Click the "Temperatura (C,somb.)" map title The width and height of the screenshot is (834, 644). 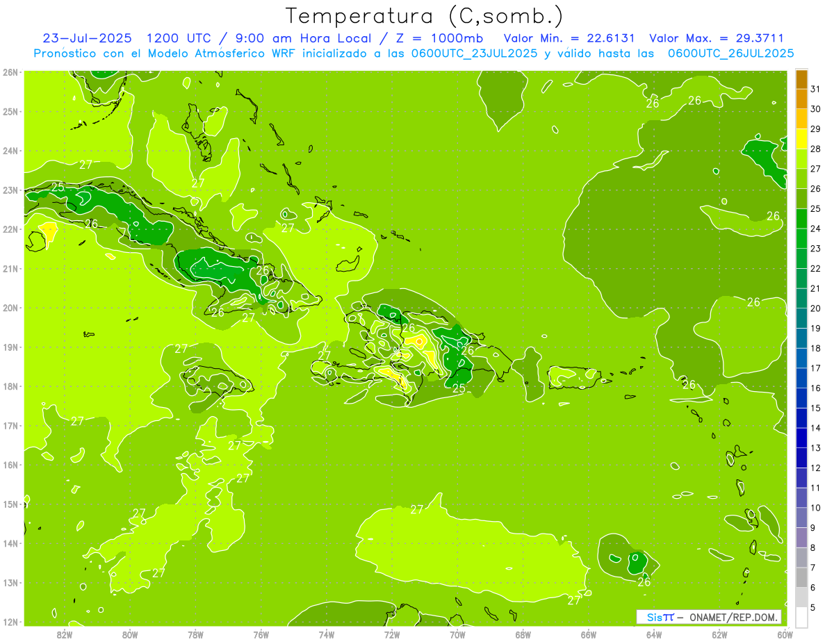[425, 16]
